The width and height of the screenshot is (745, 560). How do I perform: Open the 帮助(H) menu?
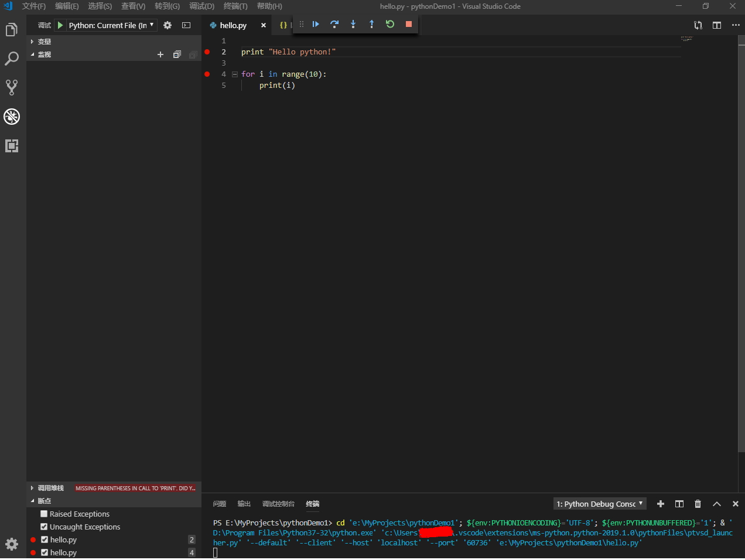[x=269, y=6]
